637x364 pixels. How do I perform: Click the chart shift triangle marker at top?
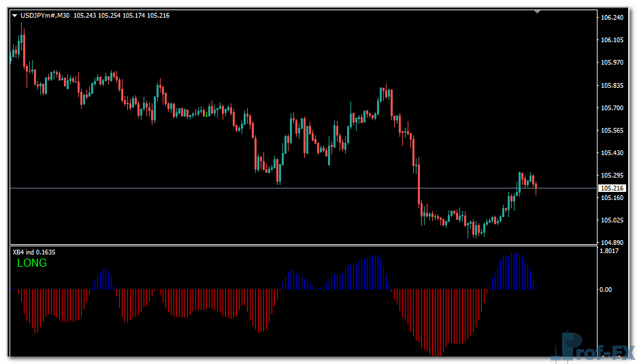[538, 12]
